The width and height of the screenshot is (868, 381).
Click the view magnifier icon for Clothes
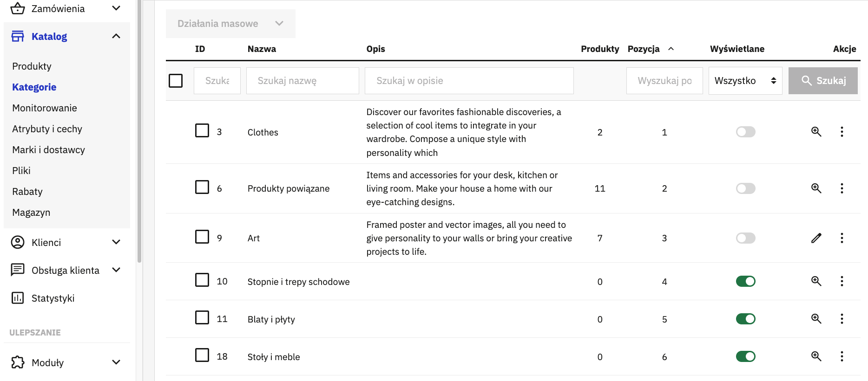(816, 132)
